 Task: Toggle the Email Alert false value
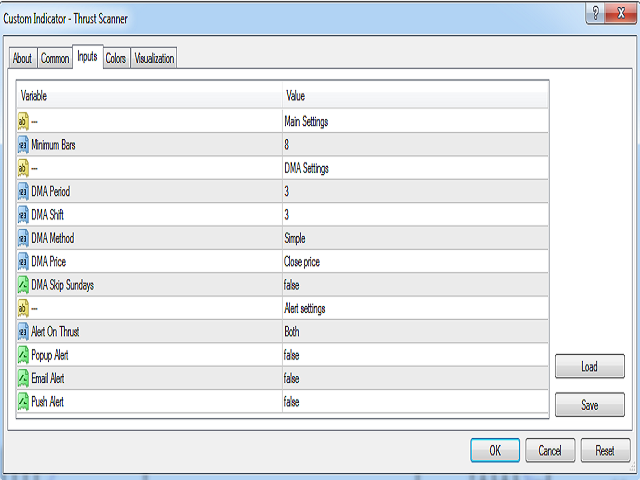(x=292, y=378)
